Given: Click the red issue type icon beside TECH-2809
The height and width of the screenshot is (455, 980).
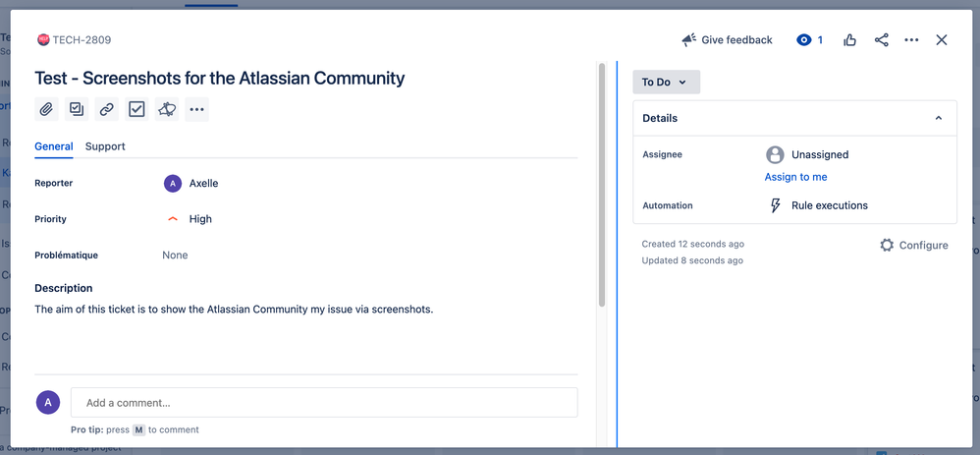Looking at the screenshot, I should [43, 40].
